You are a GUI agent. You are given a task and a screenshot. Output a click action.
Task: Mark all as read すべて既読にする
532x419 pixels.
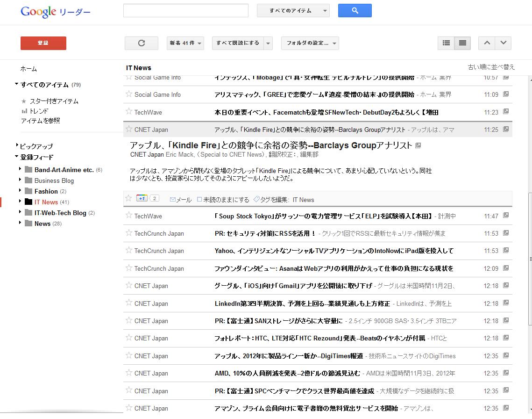[238, 43]
